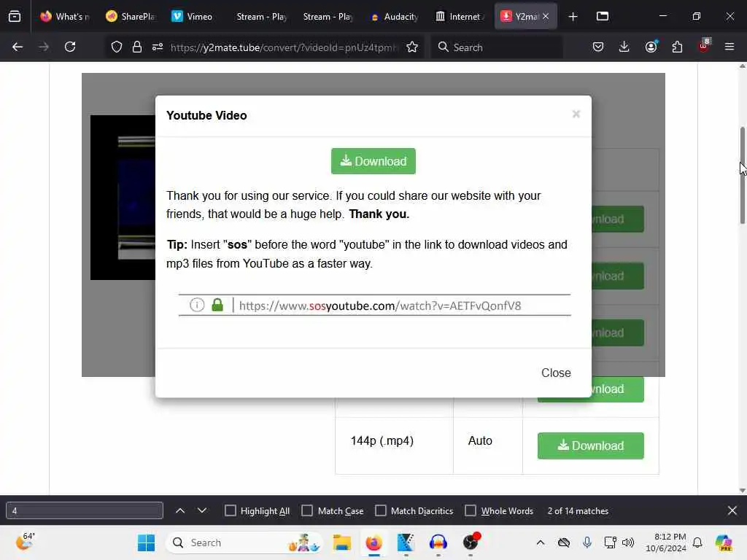Click the Firefox Search box

(497, 47)
